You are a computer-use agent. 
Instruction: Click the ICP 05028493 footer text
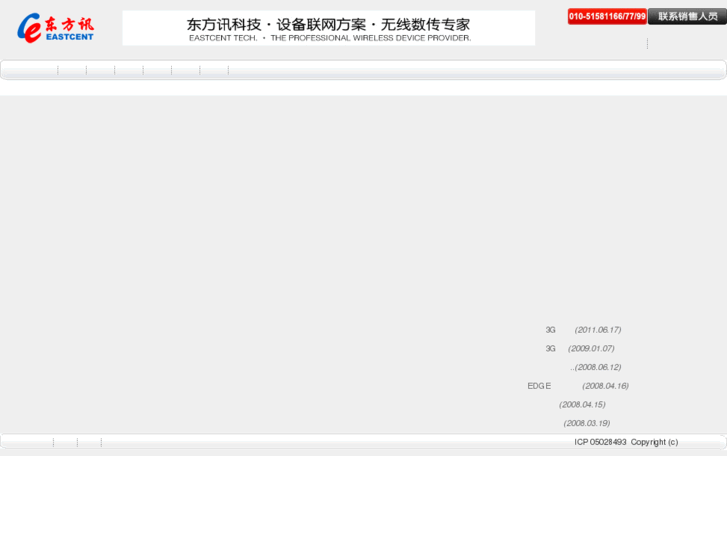click(x=600, y=442)
